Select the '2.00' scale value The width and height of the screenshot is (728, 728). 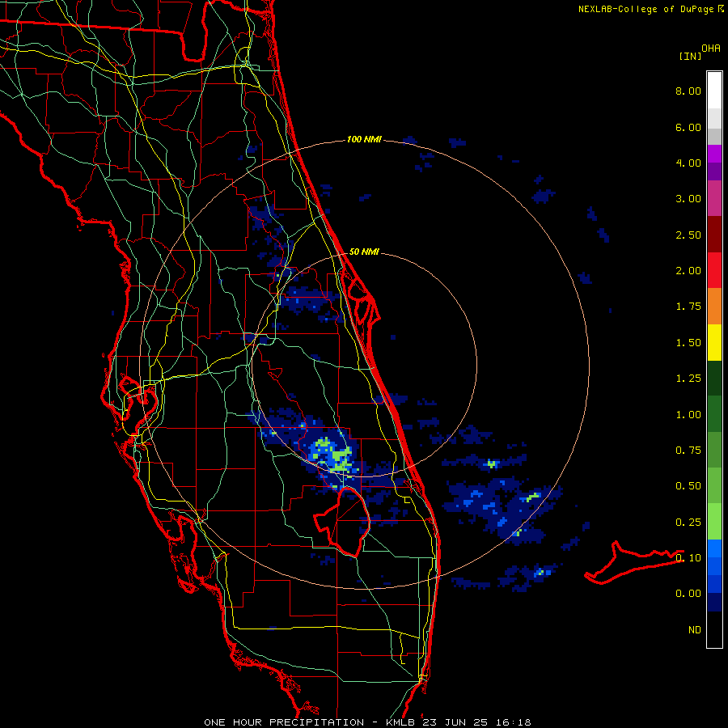(688, 271)
